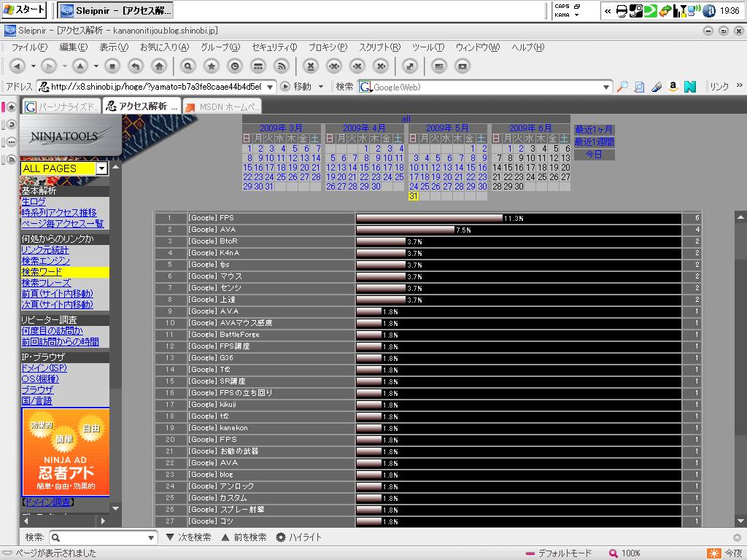Open the search engine selector G icon
Viewport: 747px width, 560px height.
[365, 87]
